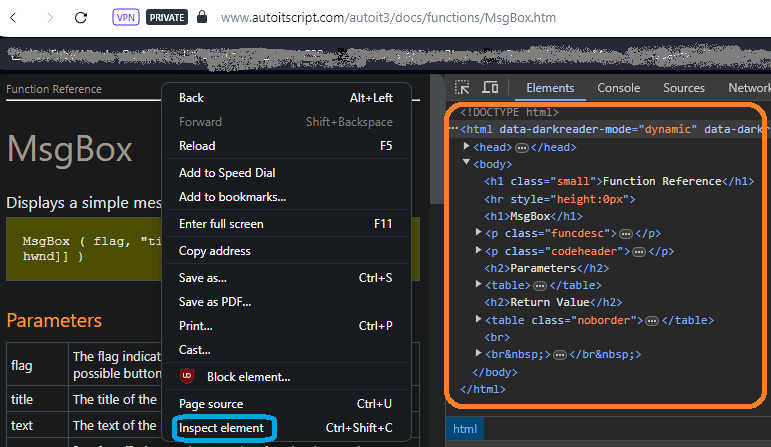771x447 pixels.
Task: Click ellipsis badge in codeheader node
Action: (x=639, y=252)
